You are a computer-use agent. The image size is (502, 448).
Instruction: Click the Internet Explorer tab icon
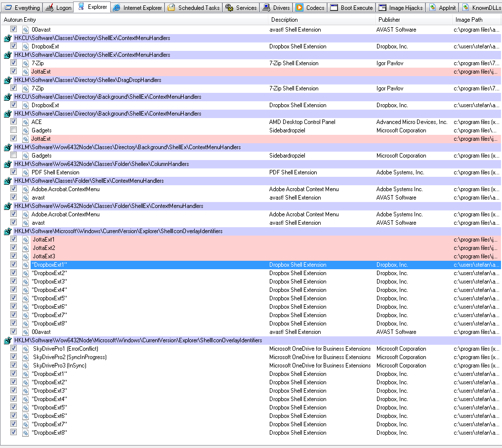(117, 8)
